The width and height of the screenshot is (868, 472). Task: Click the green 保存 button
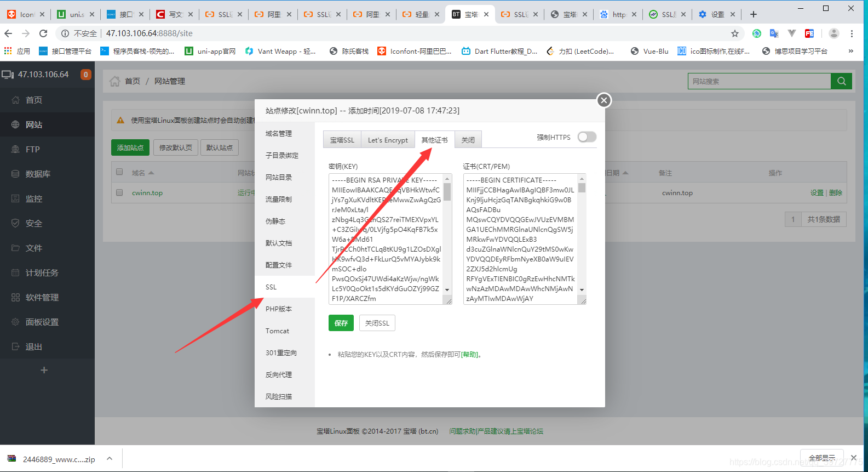pyautogui.click(x=341, y=323)
